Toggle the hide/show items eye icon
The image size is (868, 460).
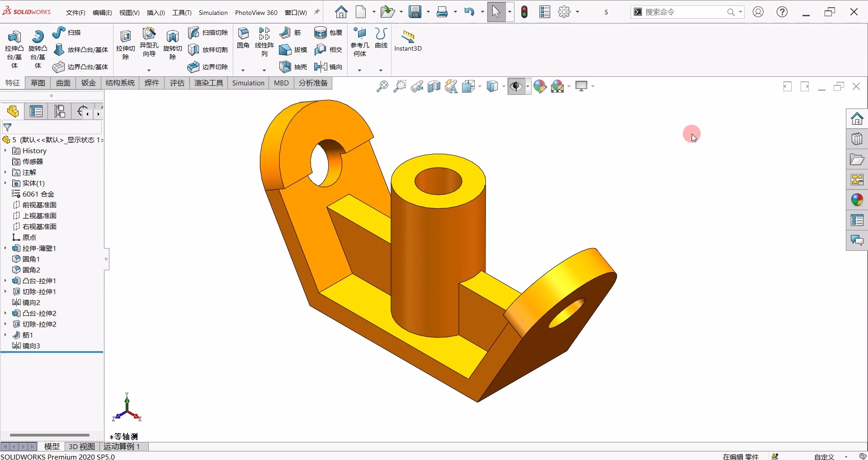pos(516,86)
